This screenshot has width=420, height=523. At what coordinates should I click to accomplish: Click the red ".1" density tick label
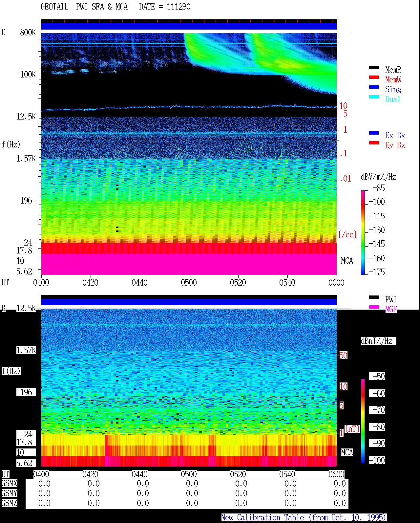click(343, 153)
